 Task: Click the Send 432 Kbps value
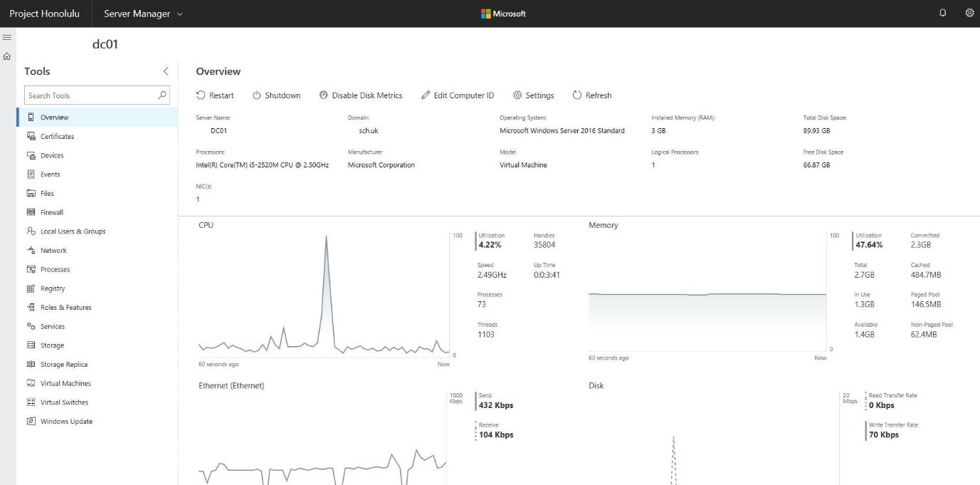(x=496, y=405)
